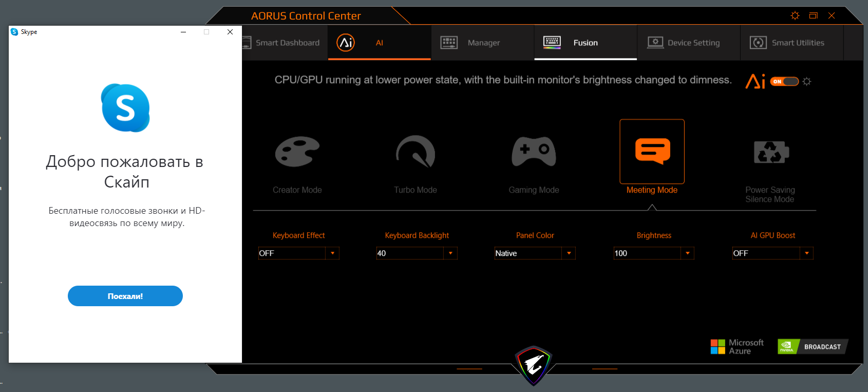Switch to the Smart Utilities tab

[792, 43]
